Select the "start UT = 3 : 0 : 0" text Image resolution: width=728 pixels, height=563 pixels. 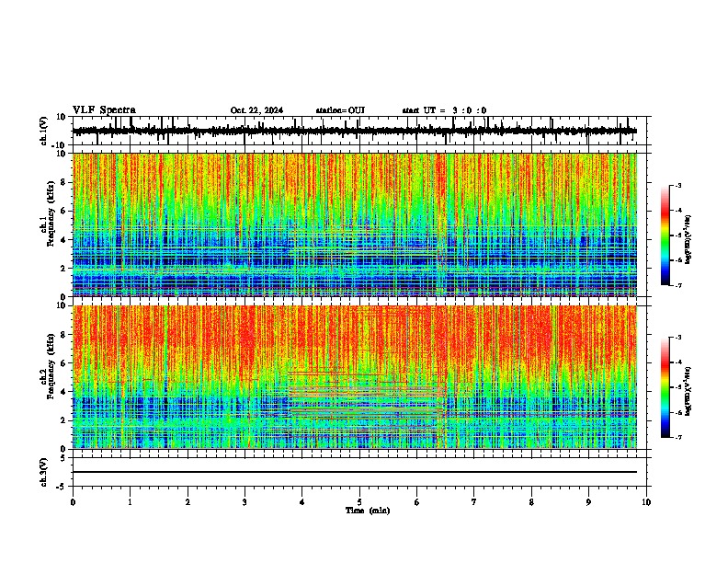444,110
